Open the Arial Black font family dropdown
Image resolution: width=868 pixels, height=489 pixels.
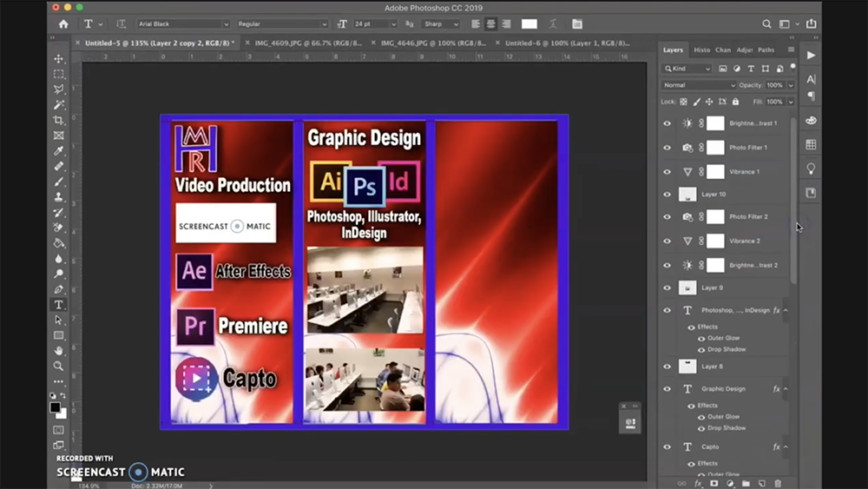pyautogui.click(x=183, y=23)
